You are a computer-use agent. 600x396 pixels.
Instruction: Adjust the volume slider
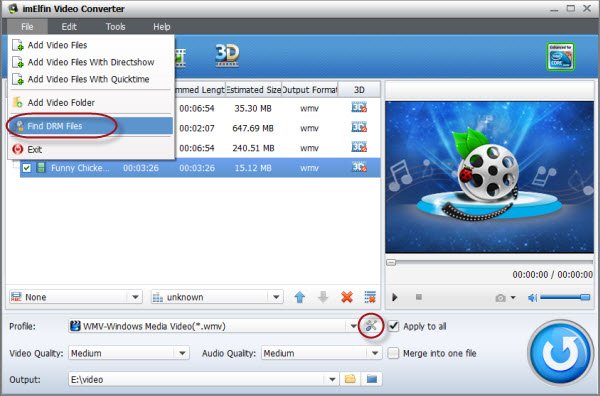(565, 297)
